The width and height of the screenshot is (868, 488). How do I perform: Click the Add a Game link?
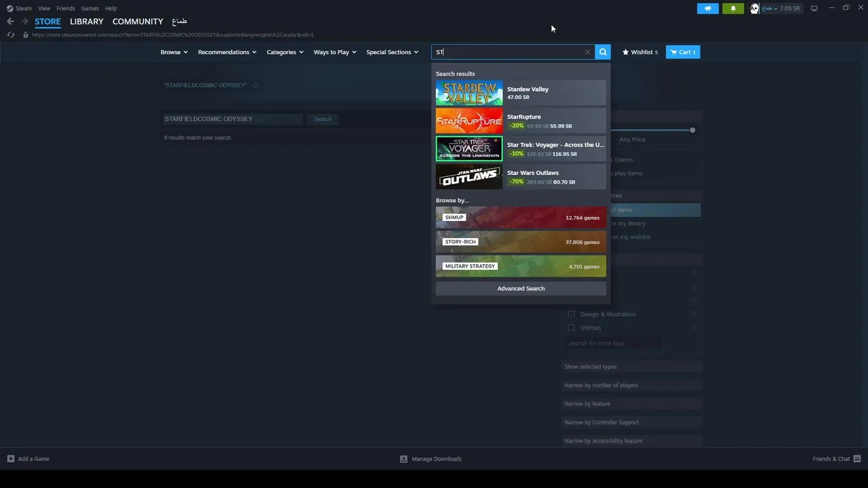[x=33, y=459]
